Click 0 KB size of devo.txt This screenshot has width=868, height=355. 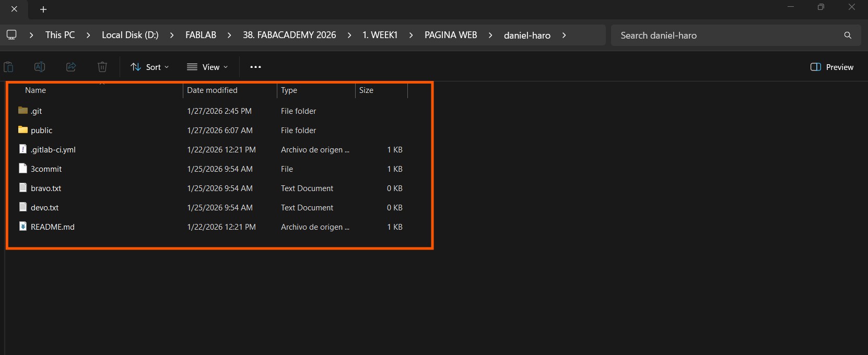tap(395, 208)
